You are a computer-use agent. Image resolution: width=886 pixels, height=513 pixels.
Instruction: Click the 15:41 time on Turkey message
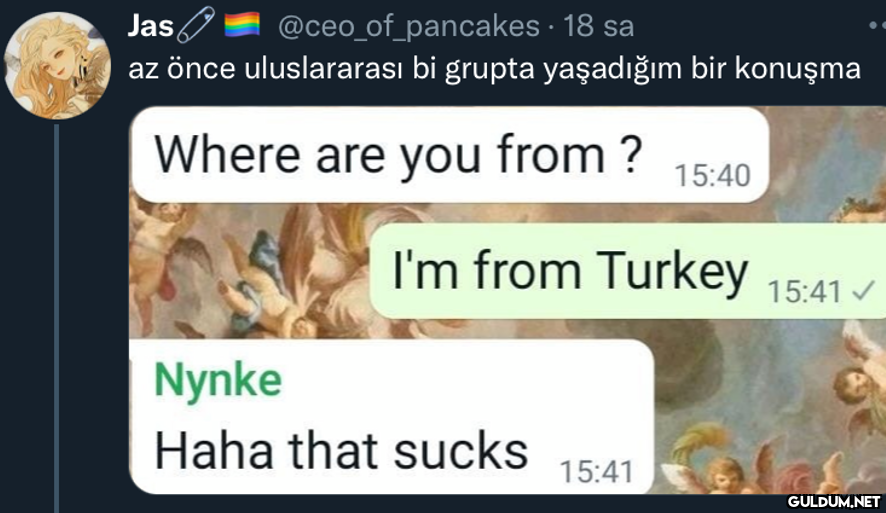(805, 292)
